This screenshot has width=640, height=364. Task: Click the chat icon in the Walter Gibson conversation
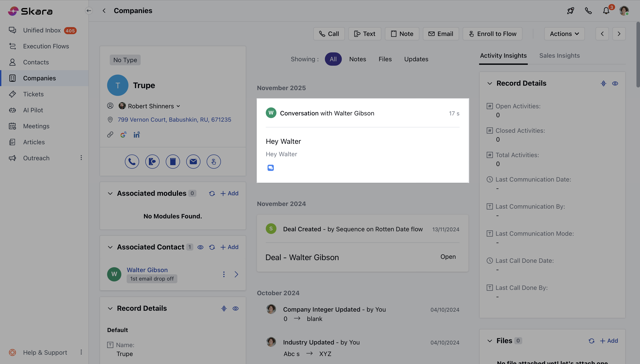270,168
